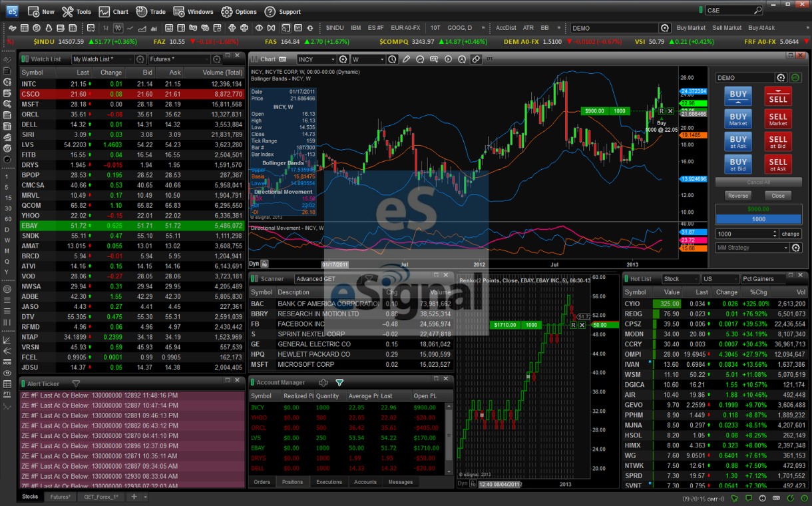The image size is (812, 506).
Task: Select the chart drawing pencil tool
Action: tap(406, 59)
